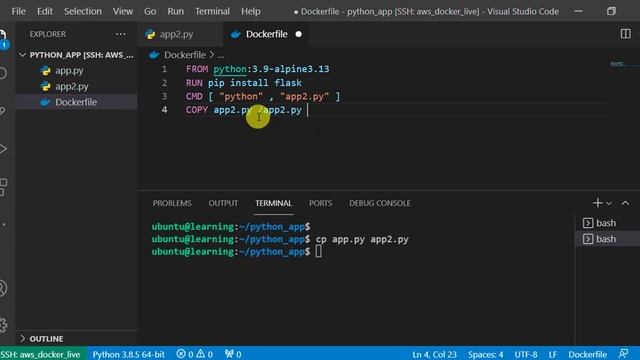Image resolution: width=640 pixels, height=360 pixels.
Task: Open Run and Debug activity bar icon
Action: (x=3, y=149)
